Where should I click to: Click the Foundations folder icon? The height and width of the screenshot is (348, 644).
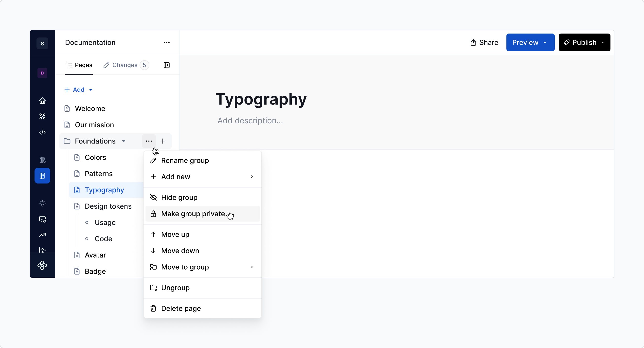[67, 141]
